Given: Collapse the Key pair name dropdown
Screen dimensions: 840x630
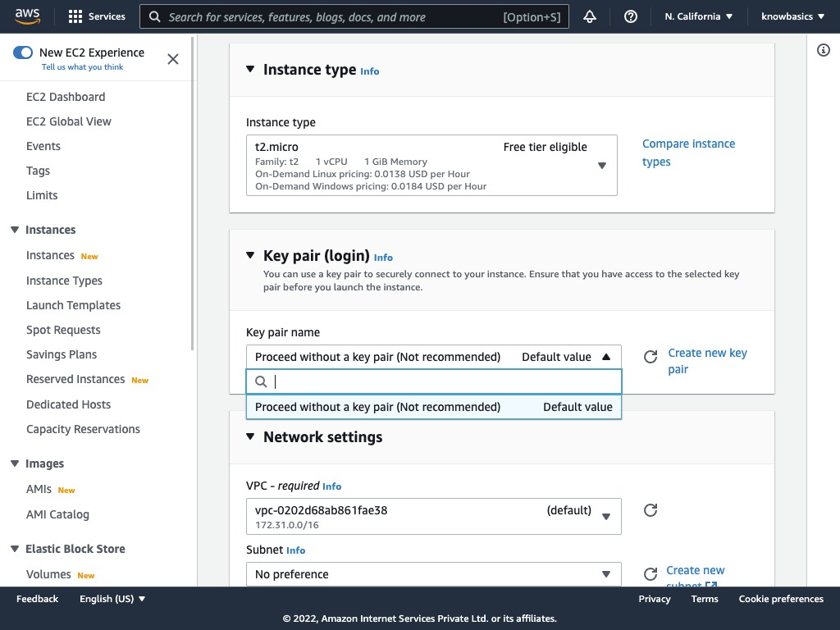Looking at the screenshot, I should [x=434, y=357].
